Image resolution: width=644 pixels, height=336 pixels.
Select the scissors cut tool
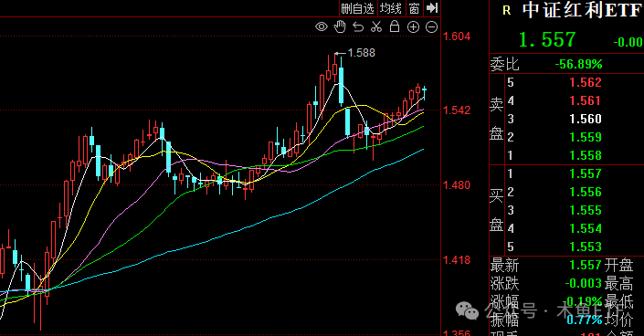click(376, 27)
